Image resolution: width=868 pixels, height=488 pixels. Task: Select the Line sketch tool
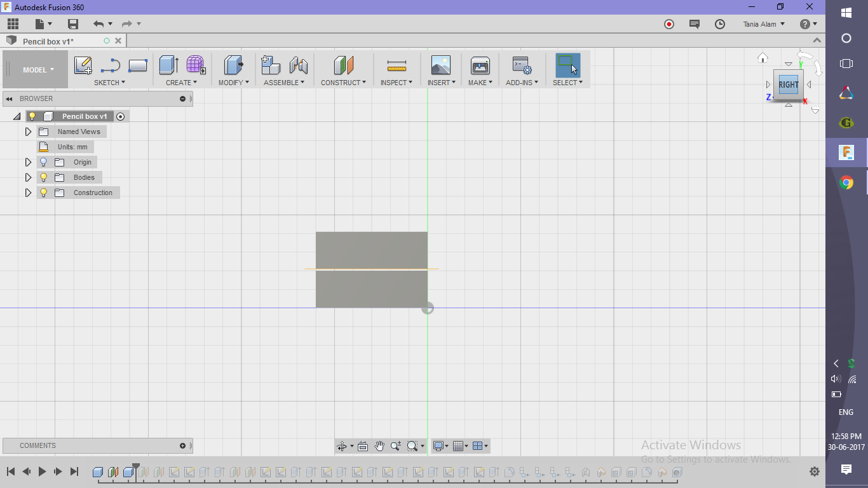[x=111, y=65]
